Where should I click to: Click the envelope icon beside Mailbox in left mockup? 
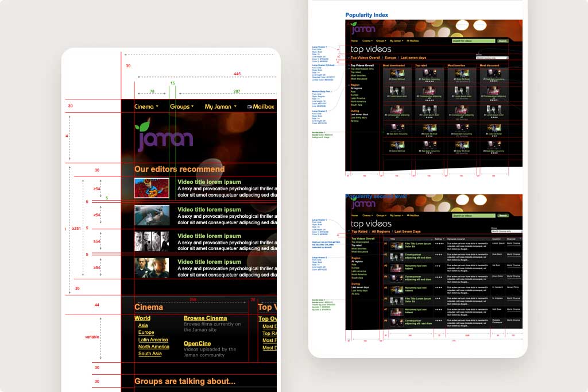(x=249, y=107)
